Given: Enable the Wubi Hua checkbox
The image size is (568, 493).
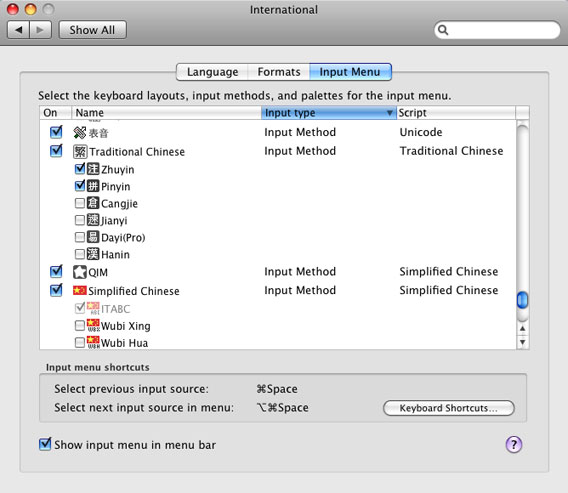Looking at the screenshot, I should (x=80, y=343).
